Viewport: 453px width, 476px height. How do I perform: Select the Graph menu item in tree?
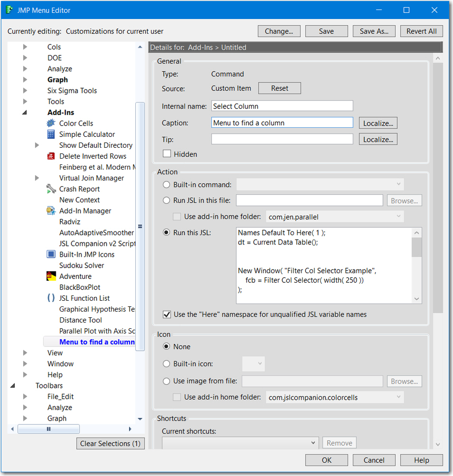58,80
